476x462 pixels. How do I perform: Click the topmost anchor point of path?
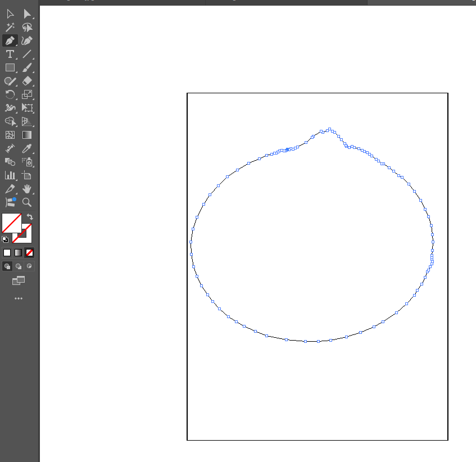click(x=330, y=129)
